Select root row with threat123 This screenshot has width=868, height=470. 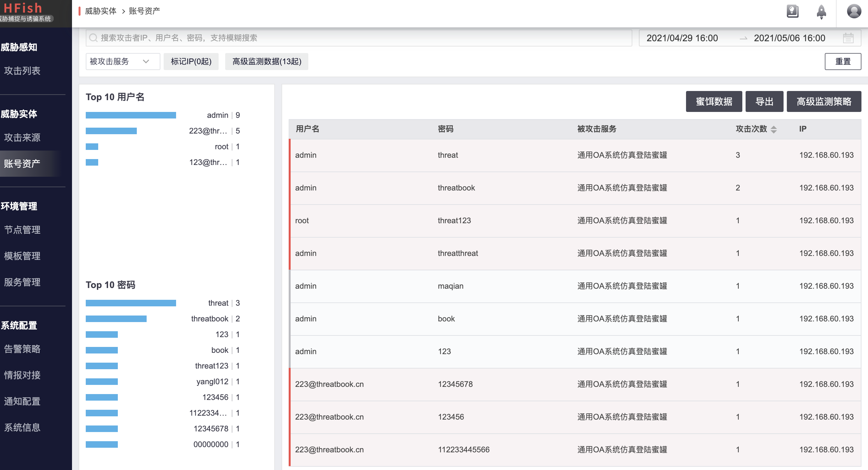point(575,221)
